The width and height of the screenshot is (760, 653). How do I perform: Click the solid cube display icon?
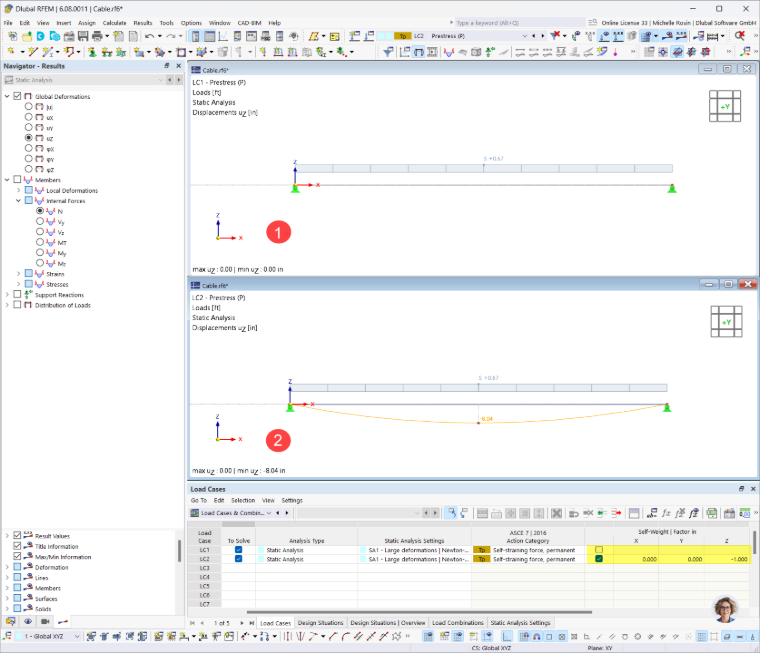(x=476, y=51)
